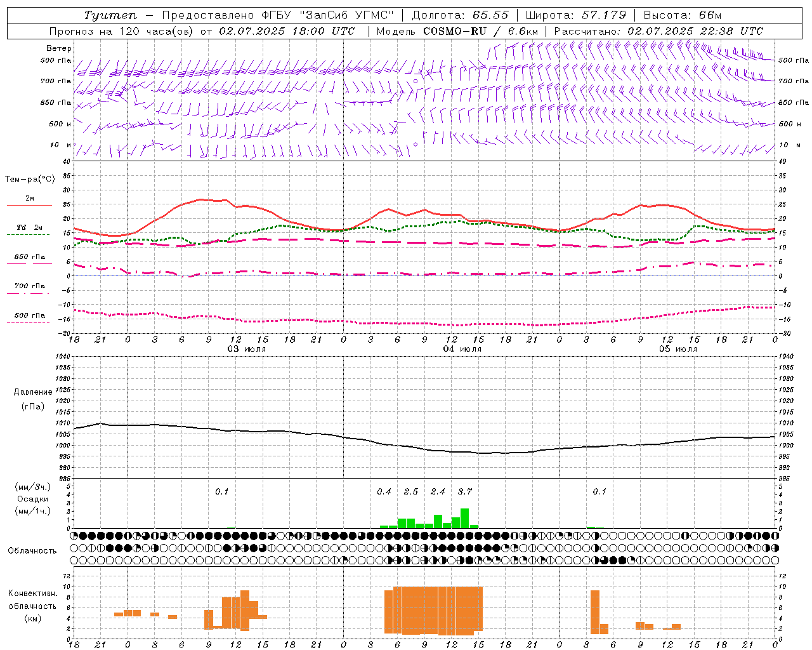The width and height of the screenshot is (812, 650).
Task: Click the Давление pressure label
Action: [x=33, y=392]
